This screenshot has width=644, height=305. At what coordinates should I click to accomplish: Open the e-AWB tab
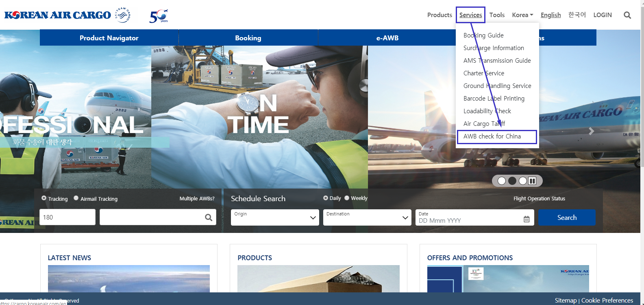point(387,38)
